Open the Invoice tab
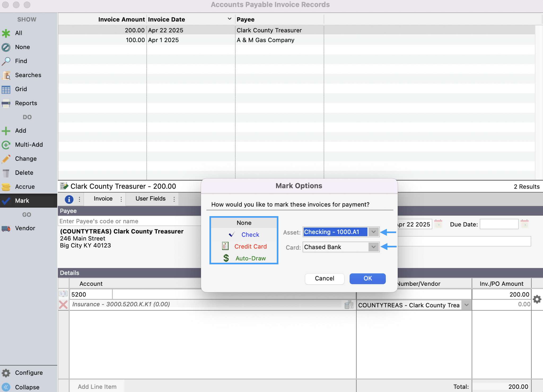The height and width of the screenshot is (392, 543). [x=103, y=199]
